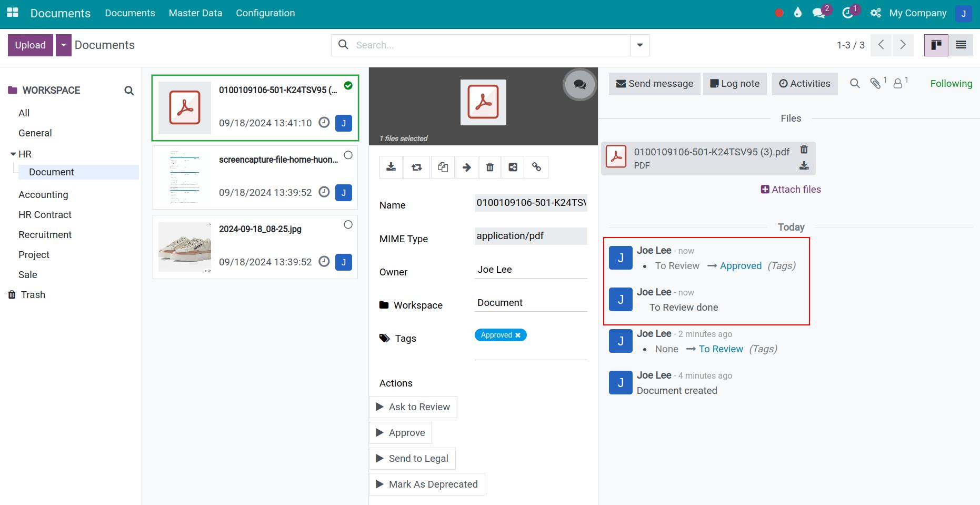Open the Workspace field dropdown

(x=531, y=303)
